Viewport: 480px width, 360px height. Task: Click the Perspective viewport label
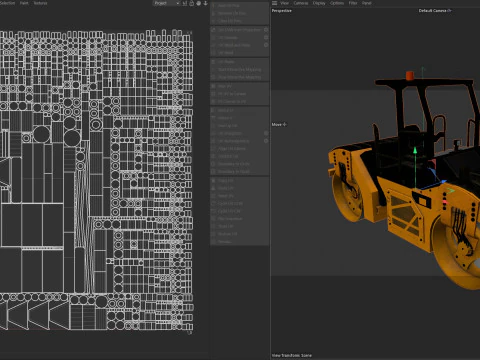[x=282, y=11]
